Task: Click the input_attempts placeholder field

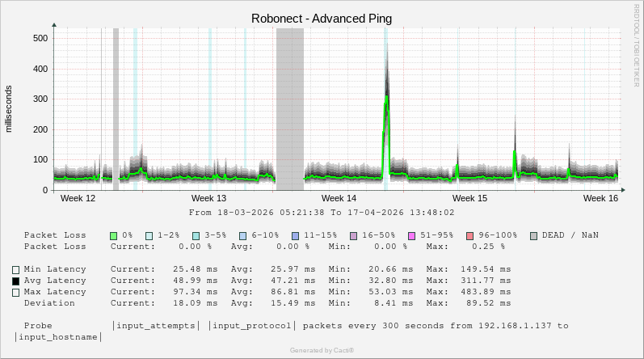Action: coord(157,326)
